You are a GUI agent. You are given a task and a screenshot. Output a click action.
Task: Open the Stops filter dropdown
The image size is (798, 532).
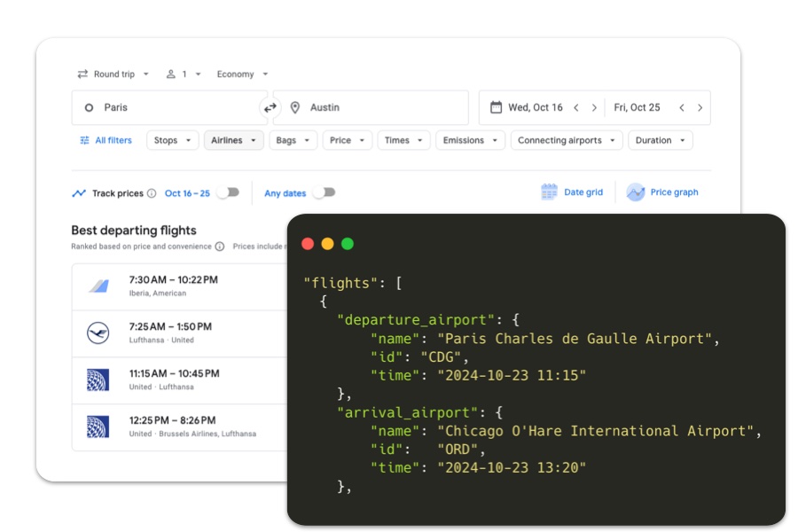172,139
